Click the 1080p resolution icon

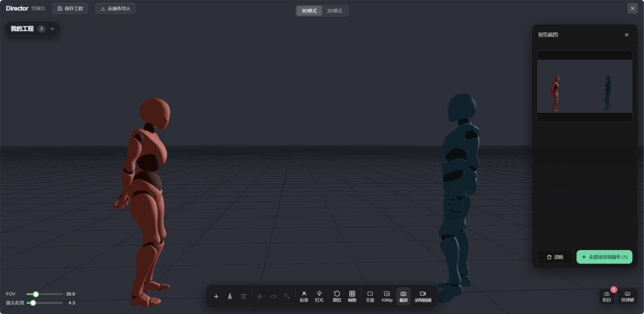pos(386,296)
